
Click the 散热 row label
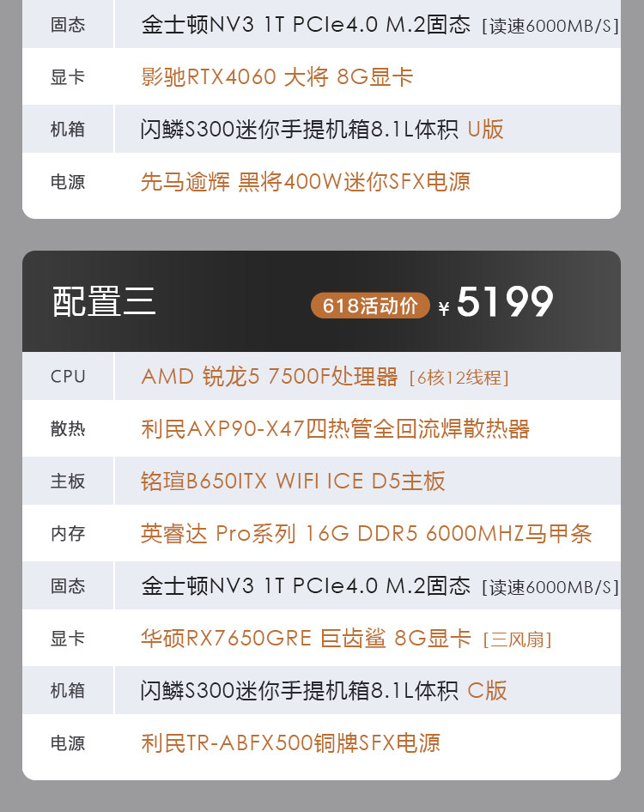(x=68, y=429)
